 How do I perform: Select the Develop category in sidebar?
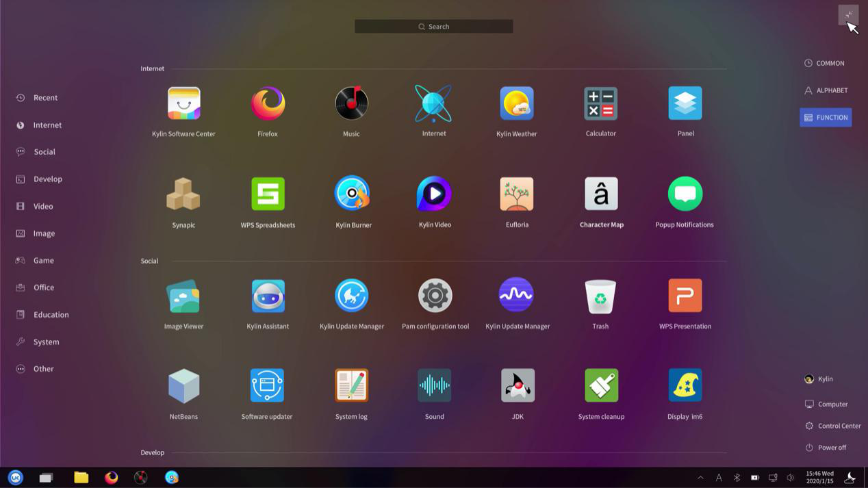(47, 179)
